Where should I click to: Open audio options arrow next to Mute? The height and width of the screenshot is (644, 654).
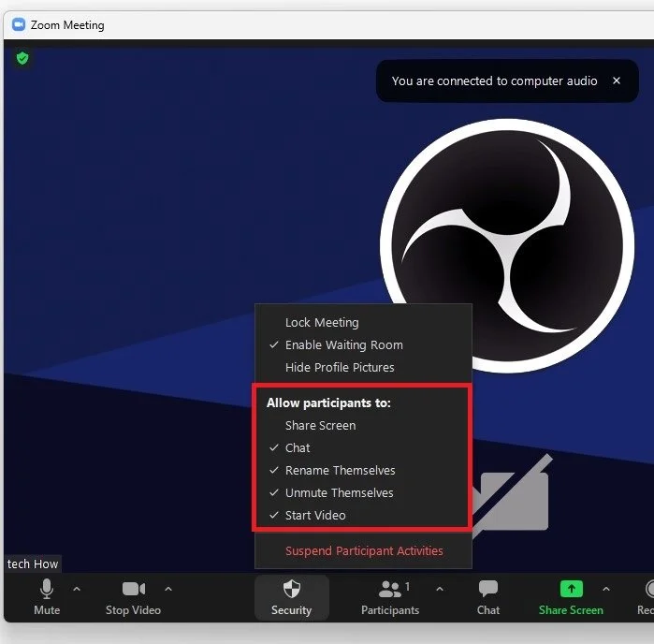point(77,589)
